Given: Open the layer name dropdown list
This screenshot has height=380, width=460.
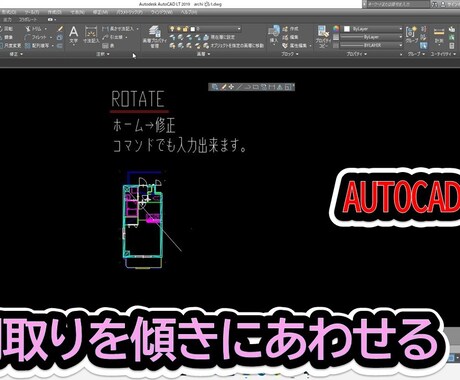Looking at the screenshot, I should coord(239,29).
